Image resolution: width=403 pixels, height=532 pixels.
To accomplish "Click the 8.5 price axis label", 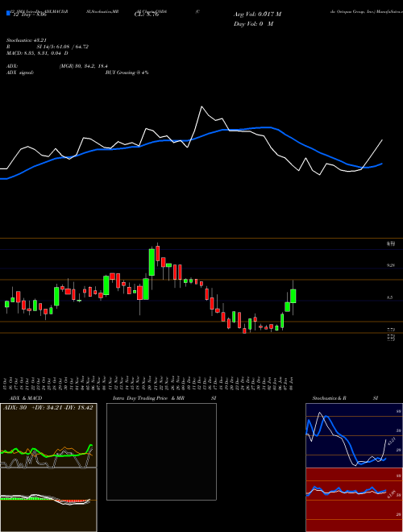I will pyautogui.click(x=390, y=297).
